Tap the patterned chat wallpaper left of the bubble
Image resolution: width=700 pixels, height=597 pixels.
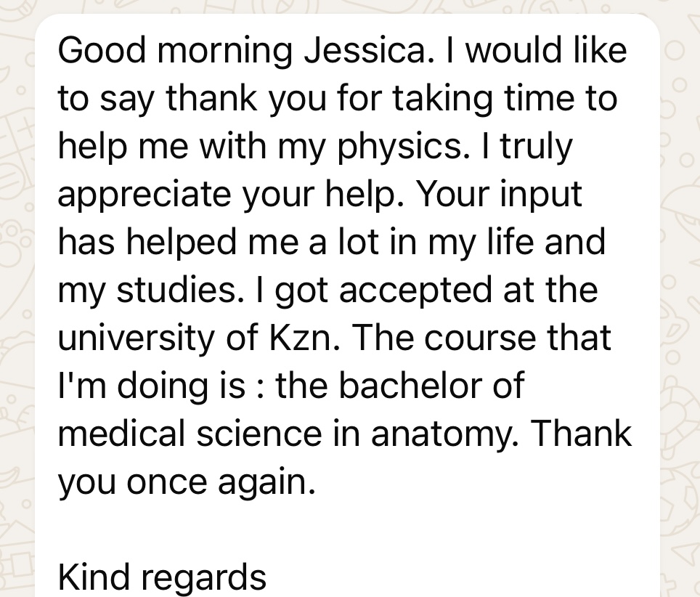click(x=16, y=291)
